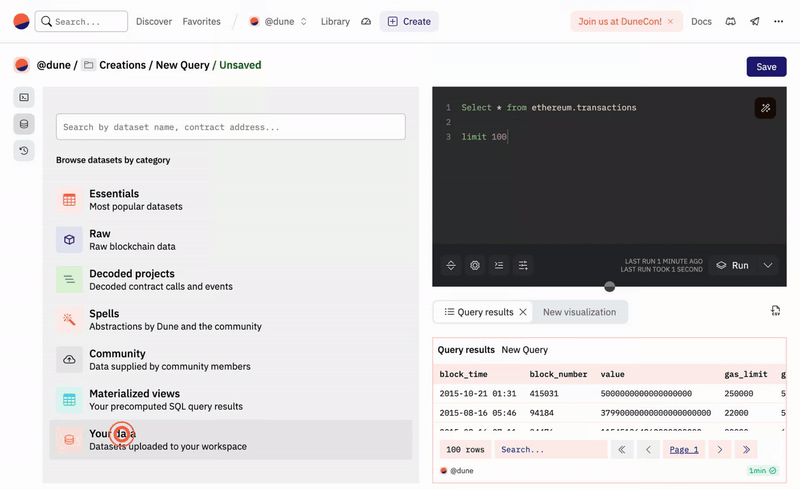Click the Creations folder icon in breadcrumb
The image size is (800, 489).
tap(89, 65)
